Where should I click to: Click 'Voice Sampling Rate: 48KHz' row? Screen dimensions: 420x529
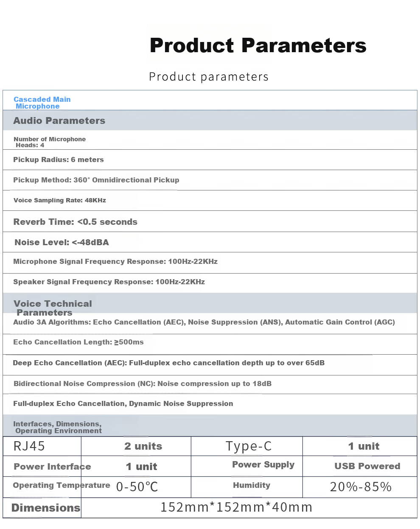(210, 201)
